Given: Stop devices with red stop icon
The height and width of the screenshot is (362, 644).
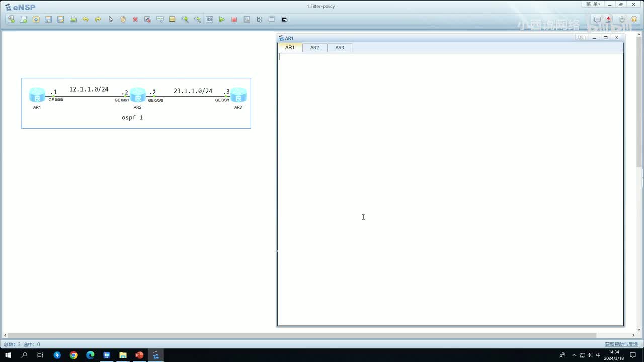Looking at the screenshot, I should click(x=234, y=19).
